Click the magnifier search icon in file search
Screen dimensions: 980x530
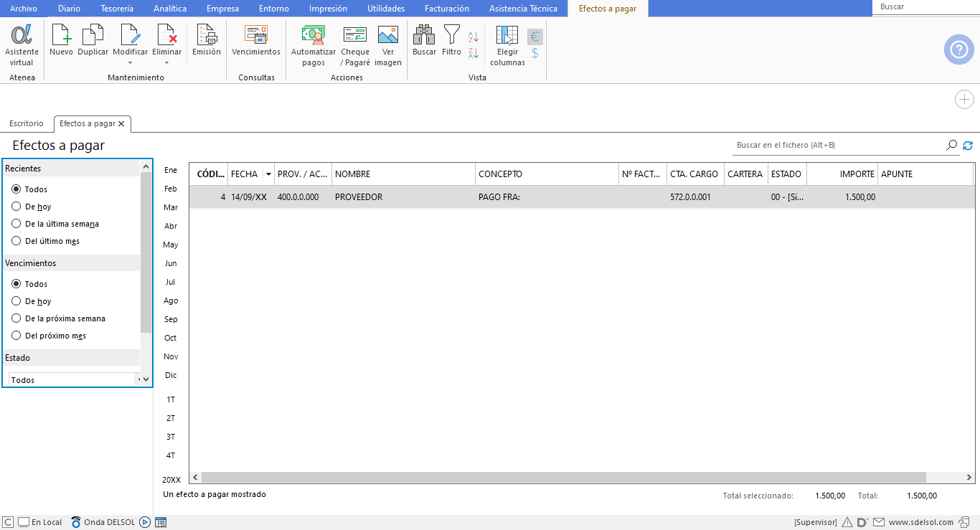pos(952,145)
